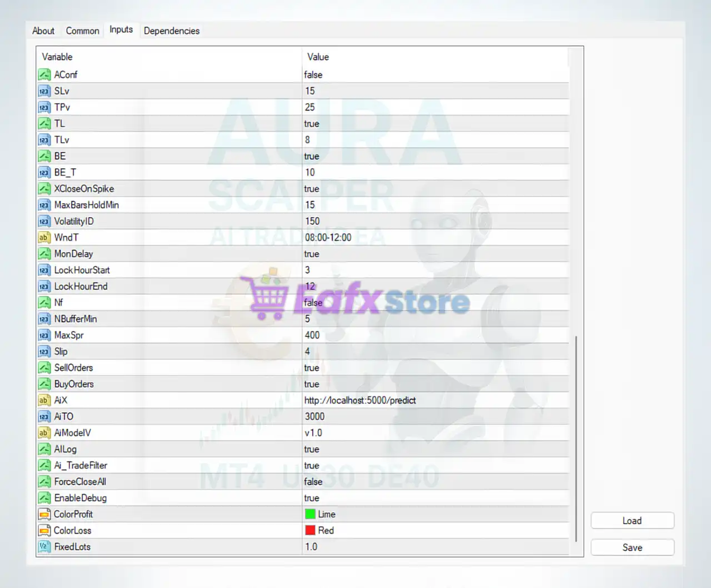Image resolution: width=711 pixels, height=588 pixels.
Task: Click the string icon beside AiX
Action: coord(44,400)
